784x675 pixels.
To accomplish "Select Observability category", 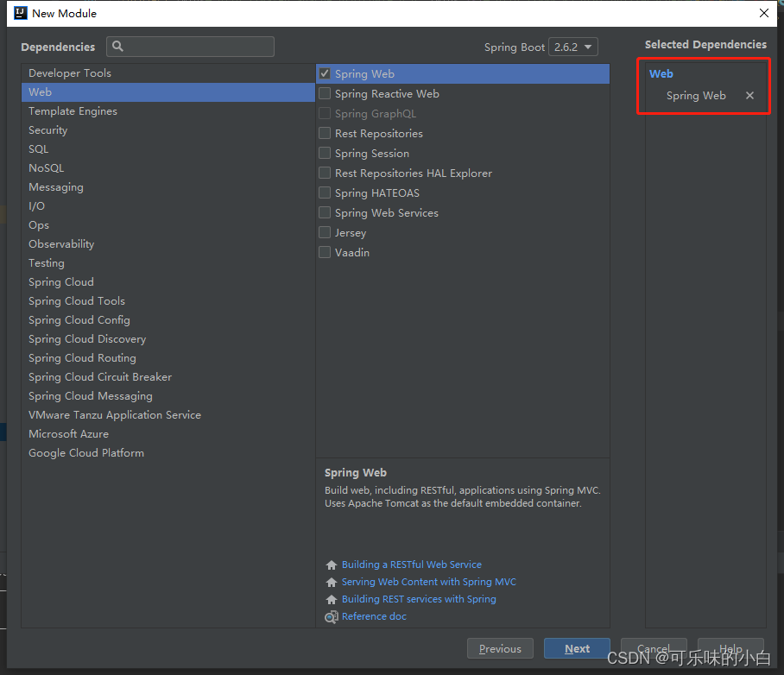I will click(x=168, y=244).
